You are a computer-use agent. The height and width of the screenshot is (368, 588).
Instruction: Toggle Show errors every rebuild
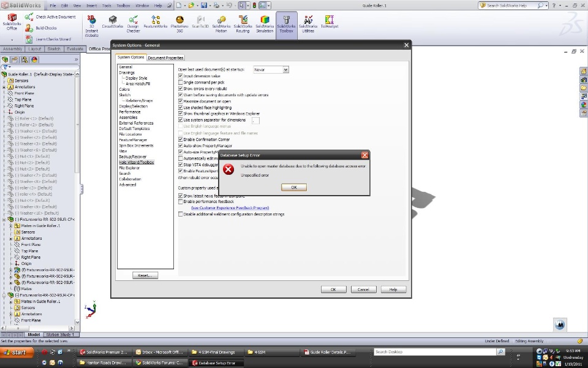[x=180, y=88]
